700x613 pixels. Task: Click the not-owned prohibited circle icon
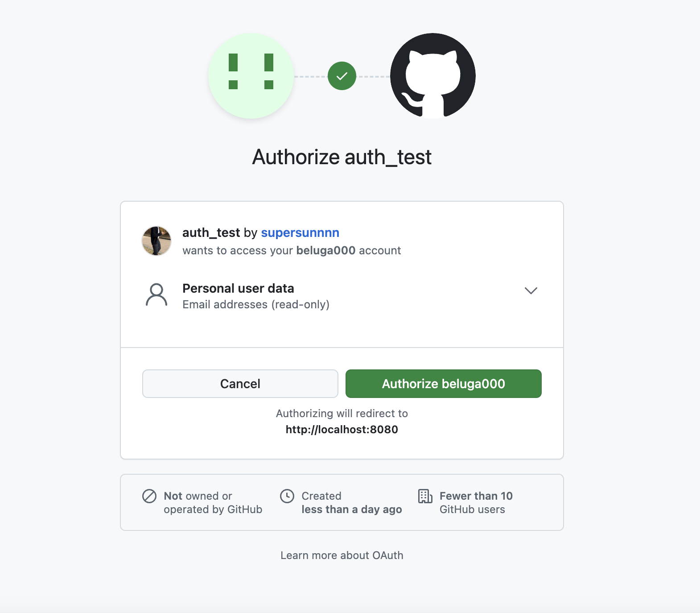pyautogui.click(x=149, y=496)
